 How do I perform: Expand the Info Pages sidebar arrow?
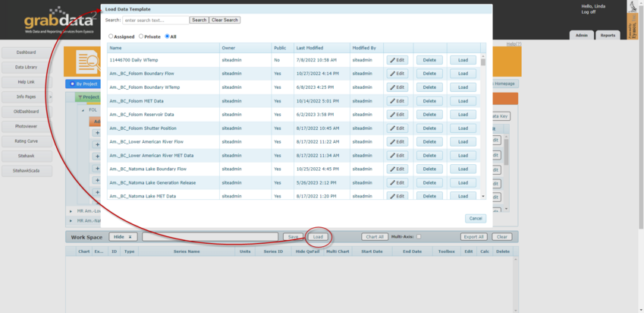pyautogui.click(x=51, y=97)
